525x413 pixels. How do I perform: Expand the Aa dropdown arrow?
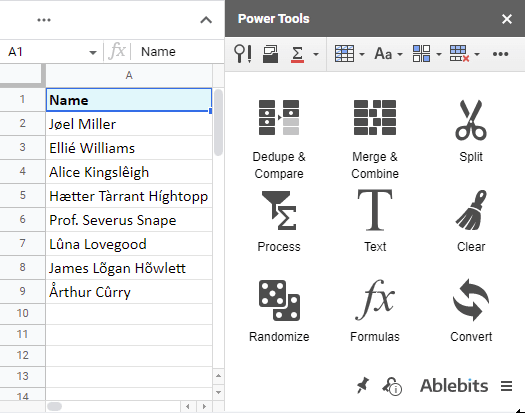[400, 54]
